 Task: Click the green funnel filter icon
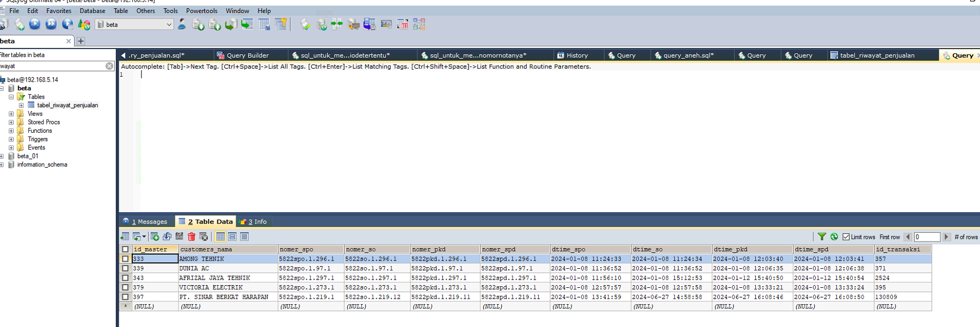(x=822, y=237)
